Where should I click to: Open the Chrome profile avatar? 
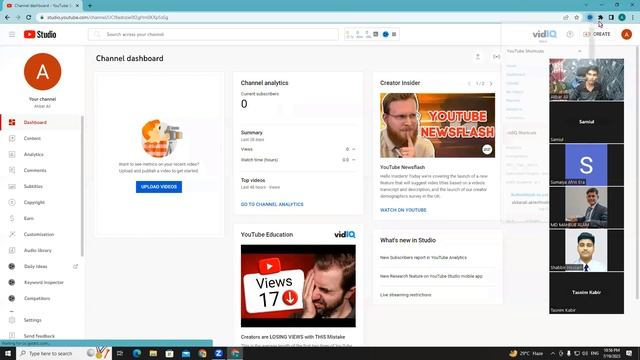(622, 18)
